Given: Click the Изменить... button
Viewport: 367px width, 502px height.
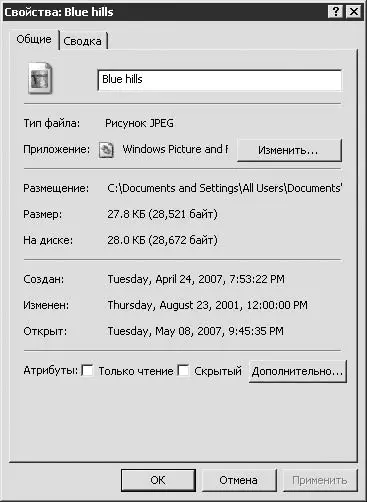Looking at the screenshot, I should [x=289, y=150].
